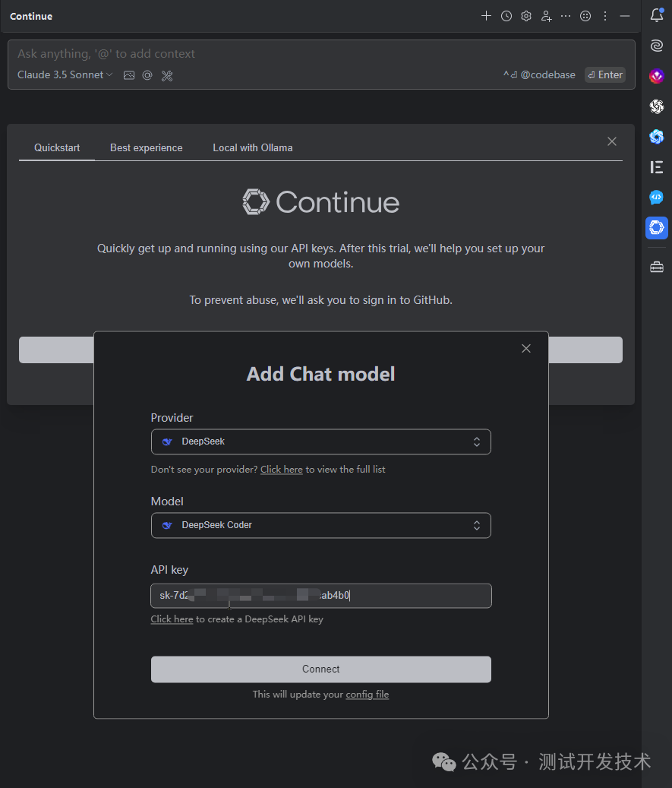Start a new chat session with plus icon
Image resolution: width=672 pixels, height=788 pixels.
pyautogui.click(x=486, y=16)
